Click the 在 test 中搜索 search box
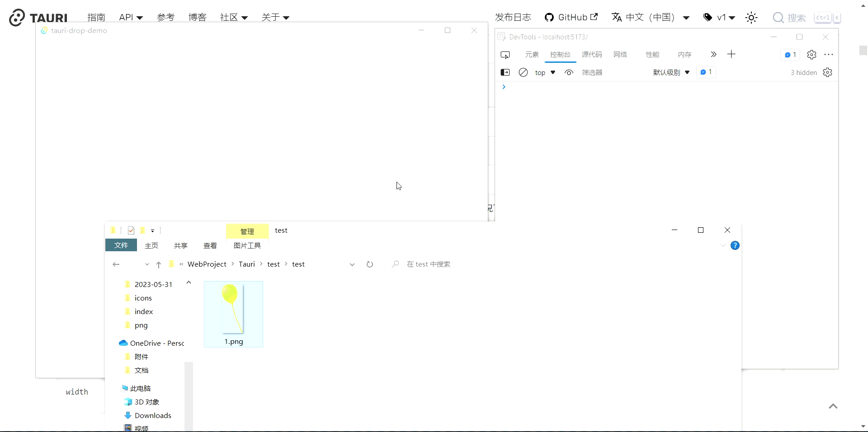 click(x=429, y=264)
